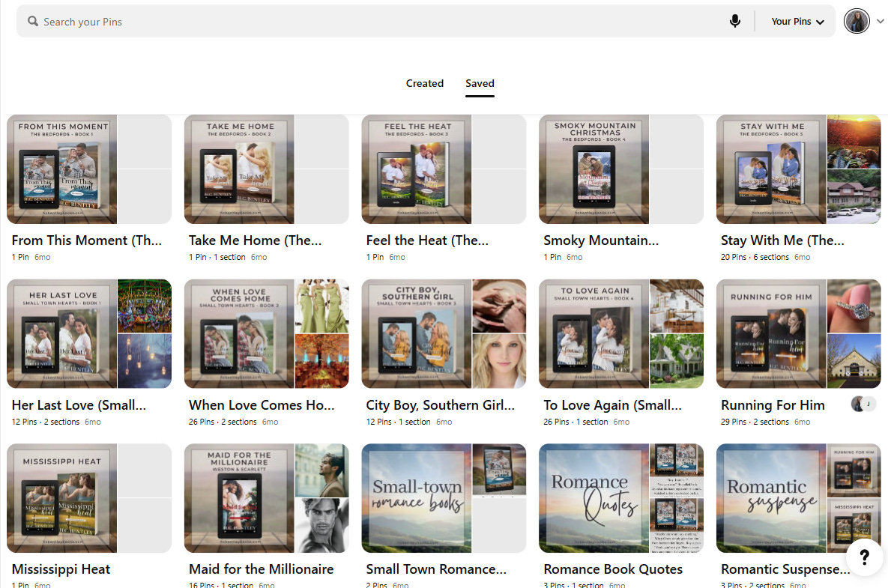Click the lodge building photo on Stay With Me
888x588 pixels.
coord(854,197)
